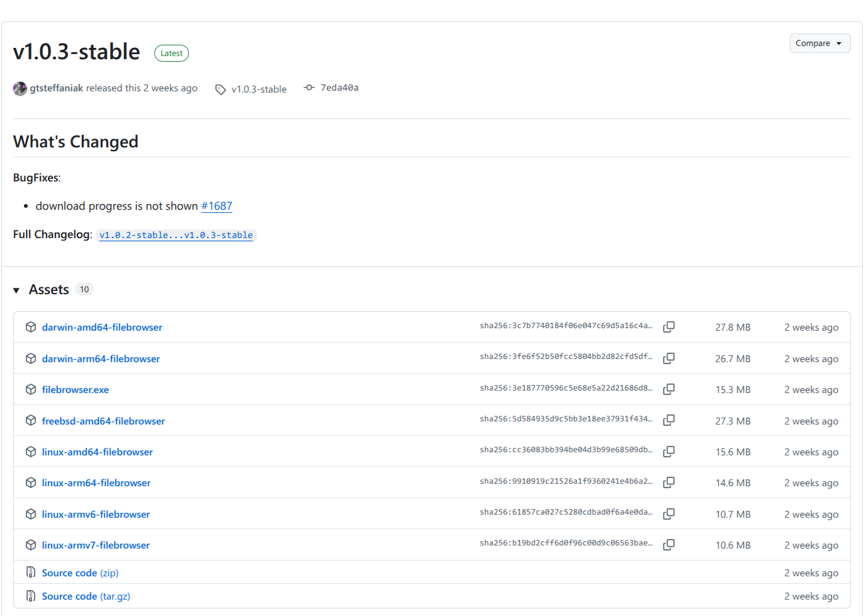Download Source code (zip)
The height and width of the screenshot is (616, 866).
[x=80, y=573]
